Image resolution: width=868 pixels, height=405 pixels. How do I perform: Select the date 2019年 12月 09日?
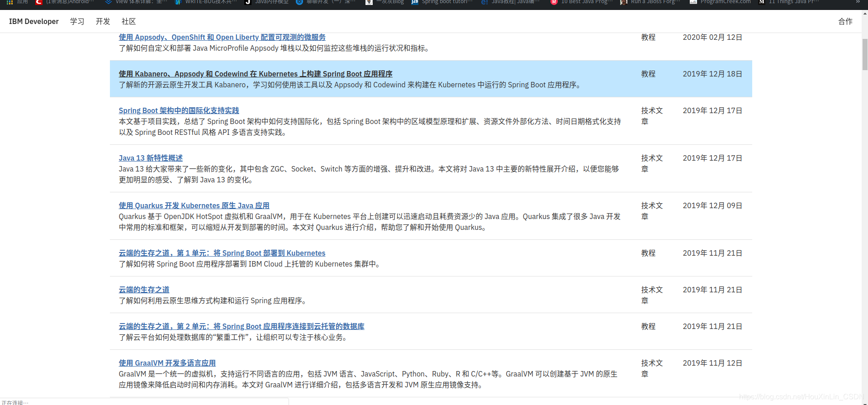712,205
